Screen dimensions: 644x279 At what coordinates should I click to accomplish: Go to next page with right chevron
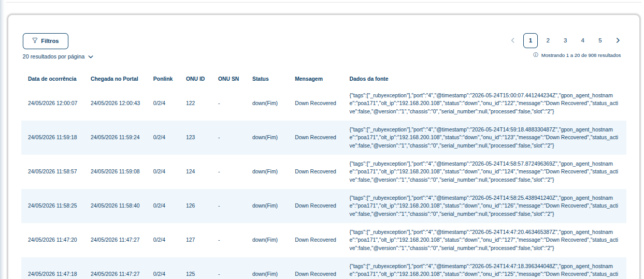click(618, 40)
